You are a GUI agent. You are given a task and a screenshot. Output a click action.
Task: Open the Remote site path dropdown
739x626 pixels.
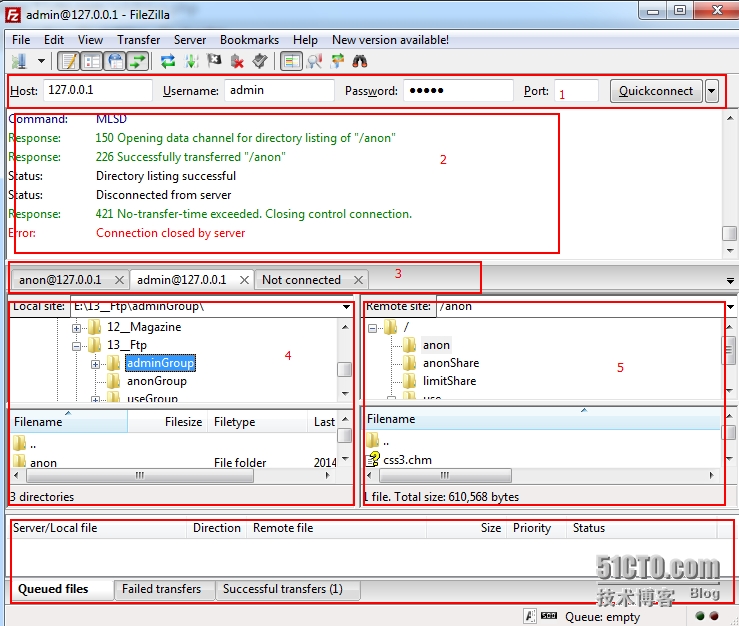click(x=730, y=307)
